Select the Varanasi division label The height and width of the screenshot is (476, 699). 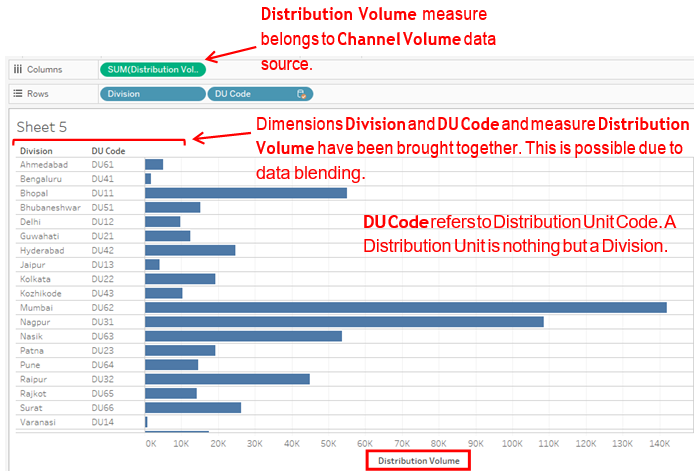38,422
